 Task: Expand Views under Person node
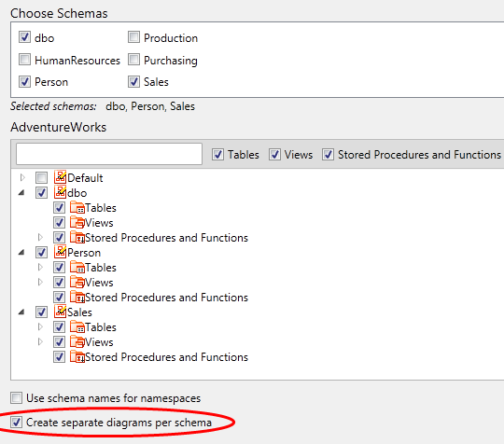pyautogui.click(x=40, y=282)
